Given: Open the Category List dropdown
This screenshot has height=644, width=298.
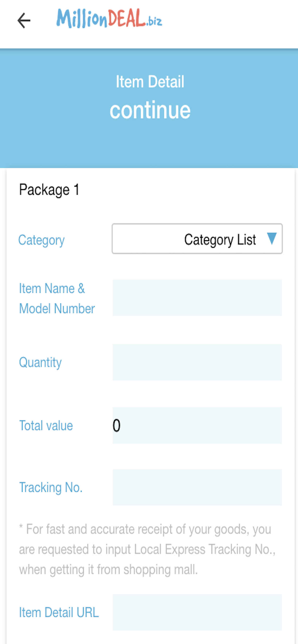Looking at the screenshot, I should point(197,239).
